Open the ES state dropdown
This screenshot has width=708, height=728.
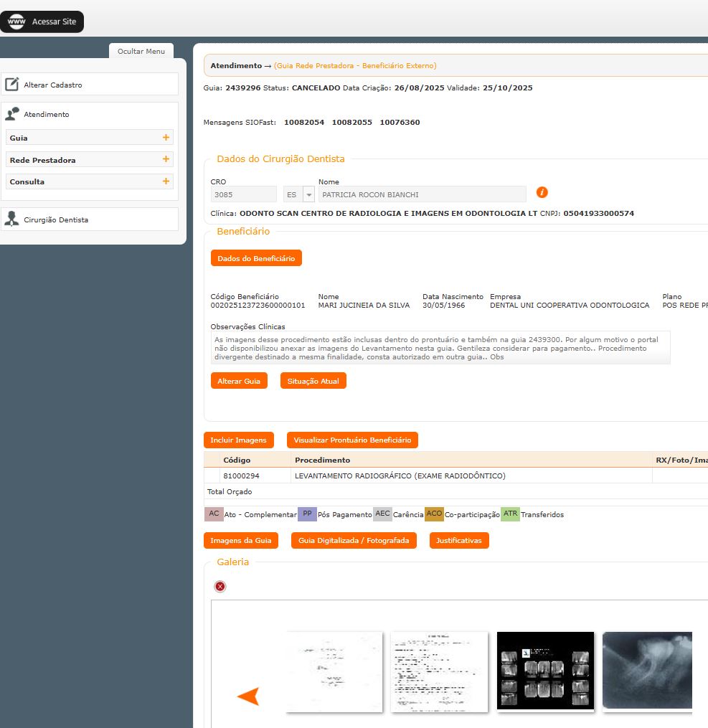pyautogui.click(x=309, y=194)
